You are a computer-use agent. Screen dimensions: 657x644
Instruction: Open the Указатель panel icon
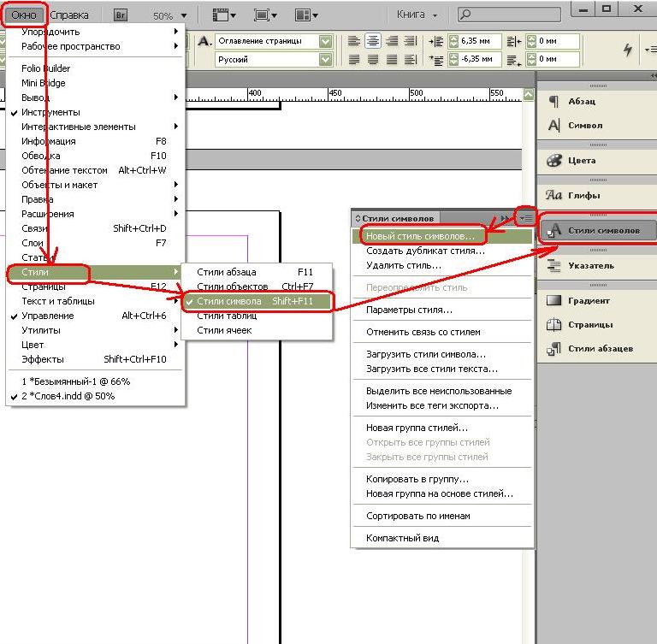pyautogui.click(x=554, y=266)
